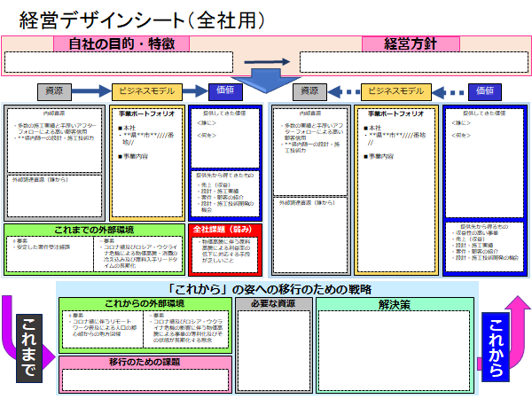Click the 多数の施工実績 text in left-hand 内部資源
This screenshot has width=532, height=399.
point(57,129)
